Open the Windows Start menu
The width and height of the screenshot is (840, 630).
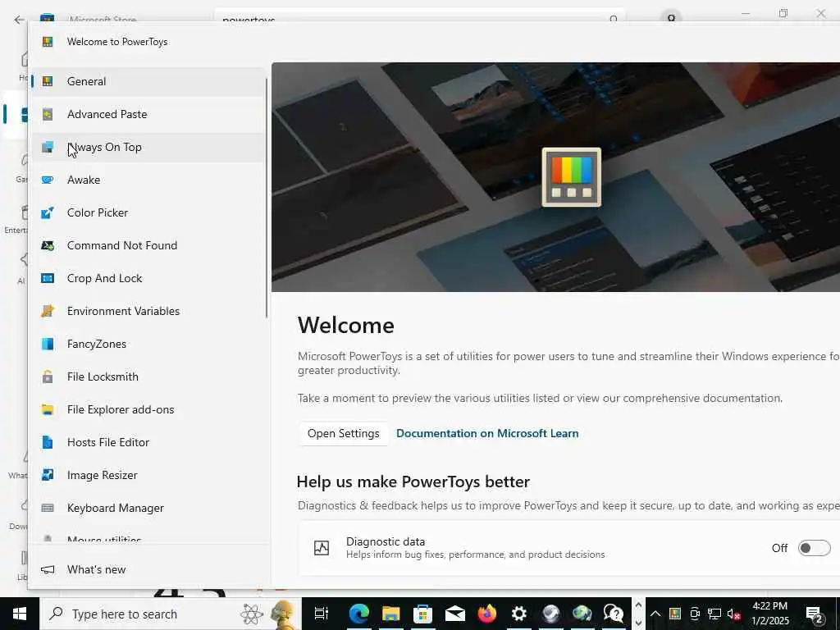[20, 614]
